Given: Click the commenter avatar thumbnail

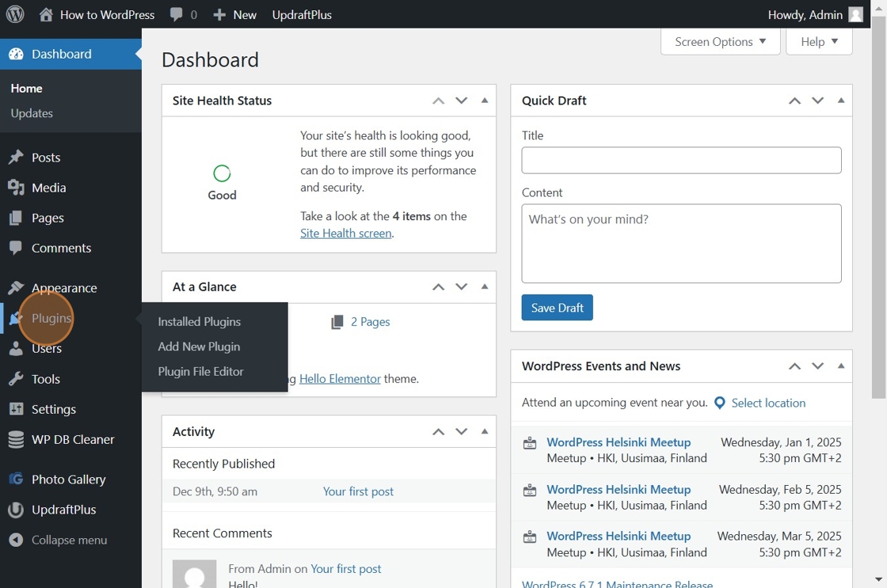Looking at the screenshot, I should click(x=194, y=574).
